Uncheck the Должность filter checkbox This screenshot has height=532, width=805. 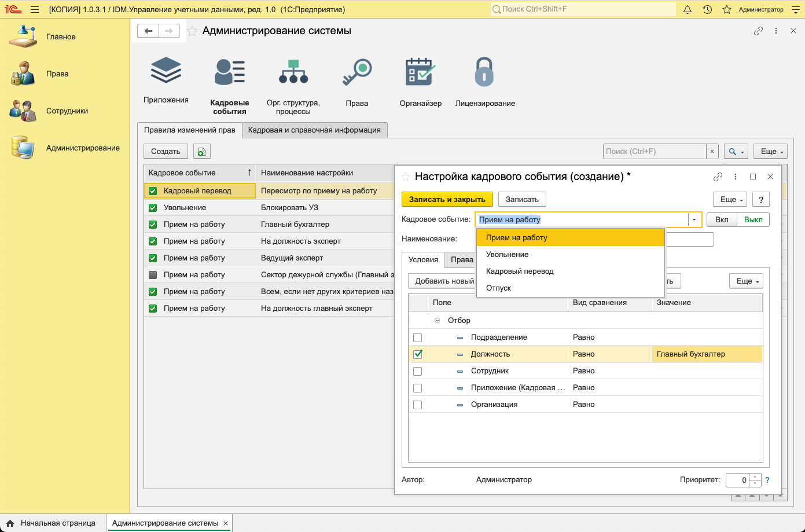418,354
